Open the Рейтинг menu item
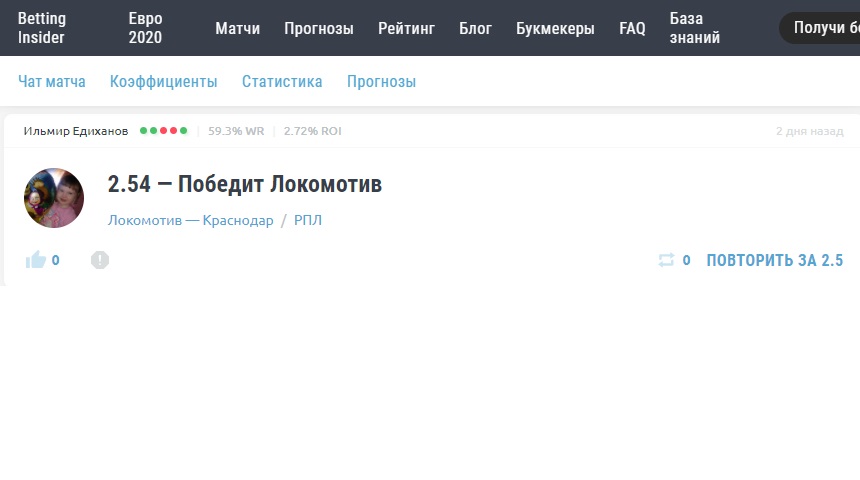The height and width of the screenshot is (480, 860). pyautogui.click(x=406, y=29)
